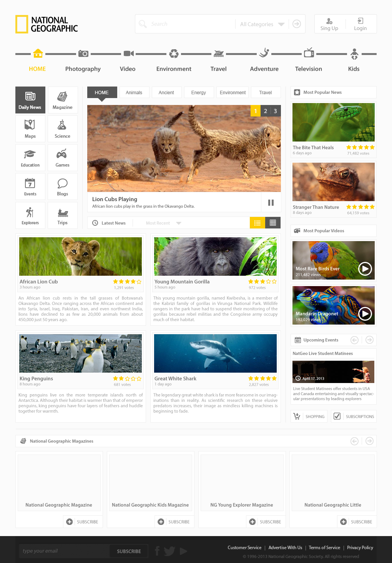
Task: Open the Shopping cart button
Action: (x=309, y=416)
